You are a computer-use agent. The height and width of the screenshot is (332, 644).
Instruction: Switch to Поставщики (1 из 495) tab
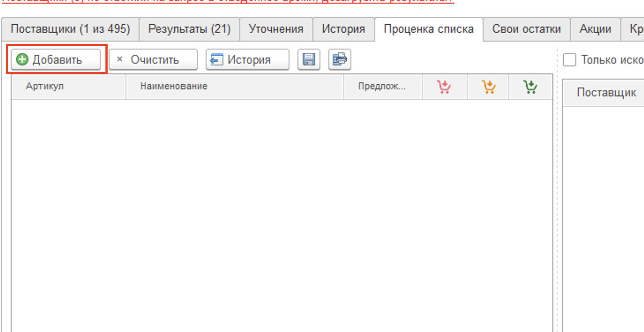pos(70,30)
